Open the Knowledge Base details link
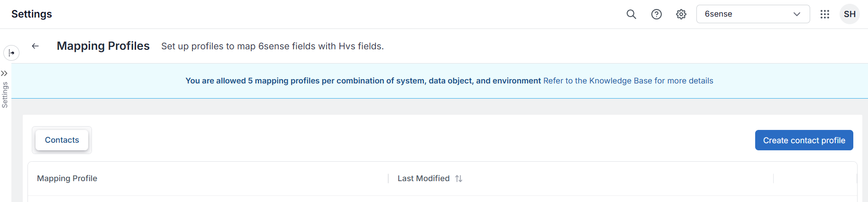The image size is (868, 202). [628, 81]
